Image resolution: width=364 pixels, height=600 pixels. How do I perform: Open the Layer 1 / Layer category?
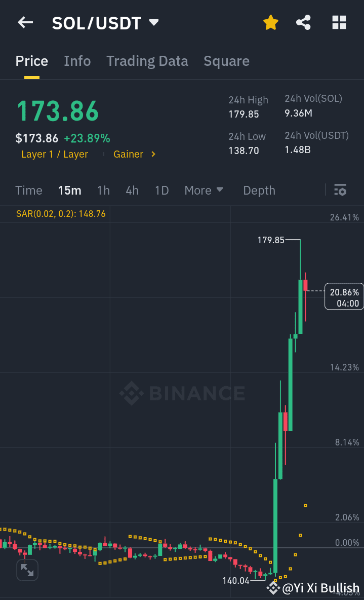55,154
